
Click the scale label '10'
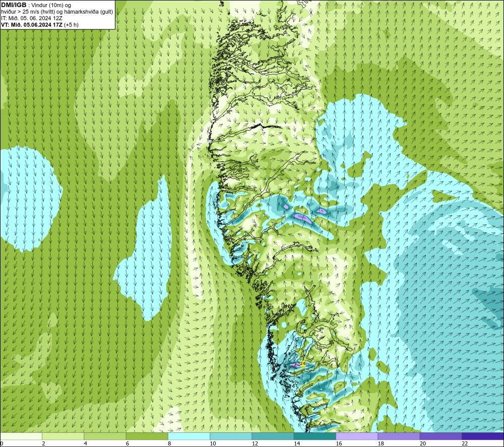pos(213,443)
